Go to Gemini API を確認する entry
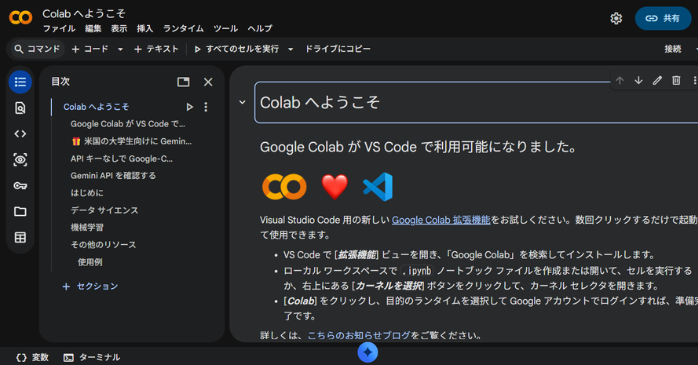Viewport: 698px width, 365px height. (113, 175)
